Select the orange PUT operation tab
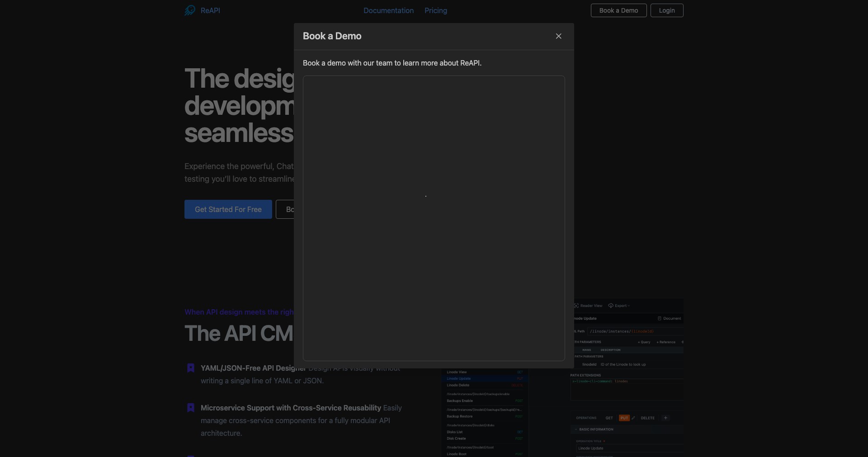Viewport: 868px width, 457px height. coord(624,418)
